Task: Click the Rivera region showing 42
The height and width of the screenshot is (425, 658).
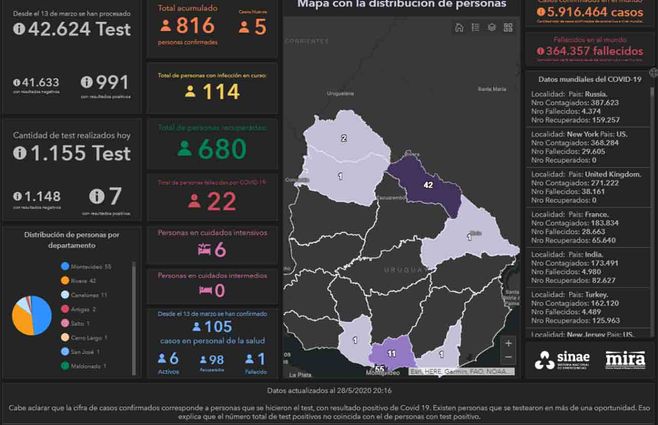Action: [428, 186]
